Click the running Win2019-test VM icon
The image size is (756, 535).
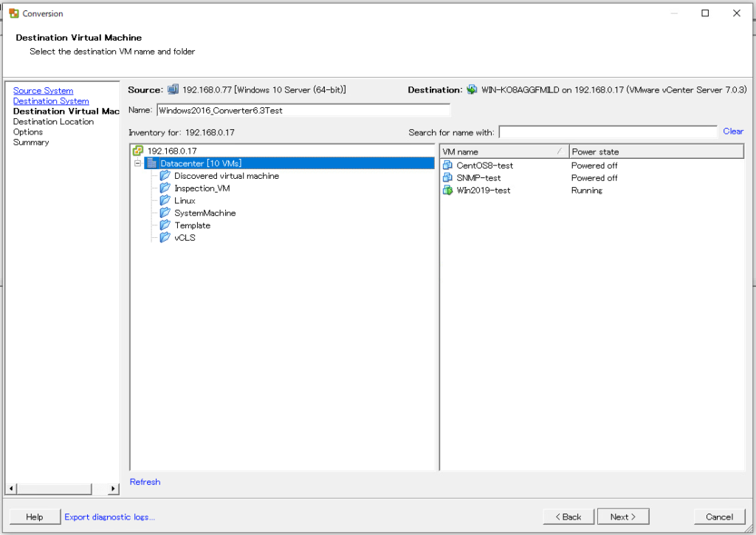[447, 190]
